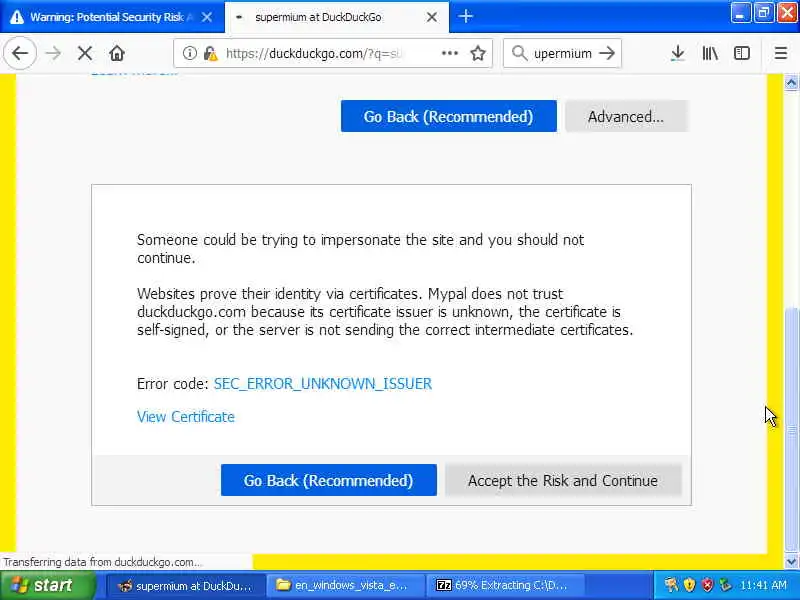Stop loading the page with X icon
This screenshot has height=600, width=800.
[85, 53]
